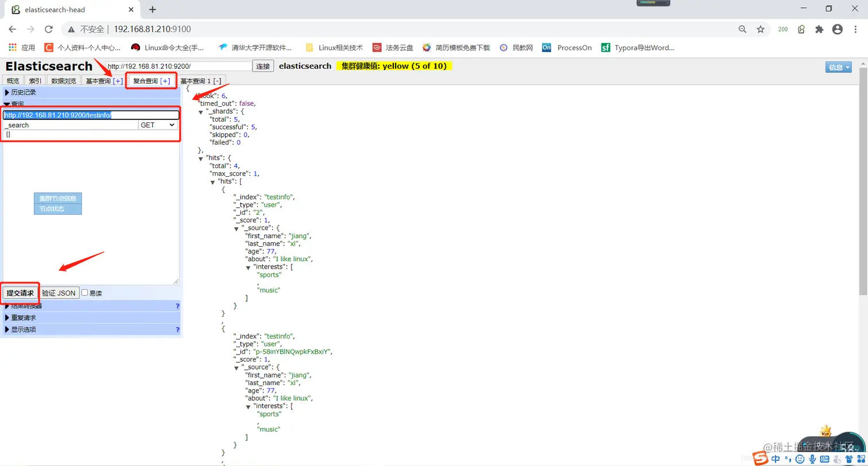
Task: Click the _search path input field
Action: click(70, 125)
